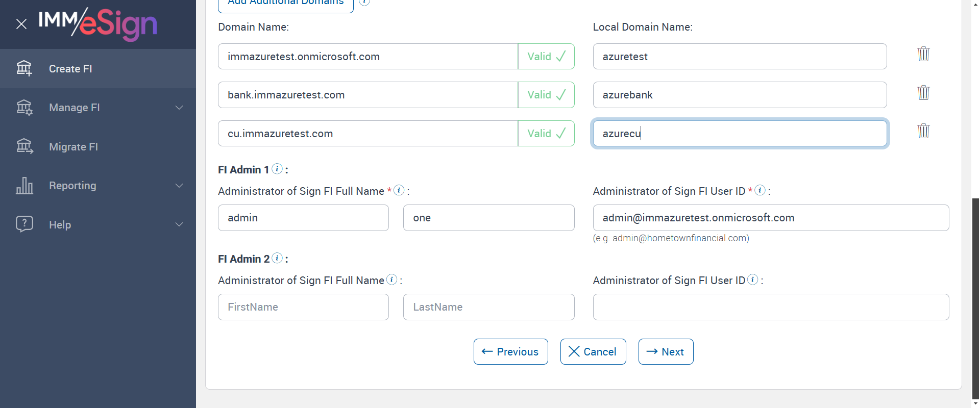Screen dimensions: 980x408
Task: Click info icon beside FI Admin 2 Full Name
Action: point(391,279)
